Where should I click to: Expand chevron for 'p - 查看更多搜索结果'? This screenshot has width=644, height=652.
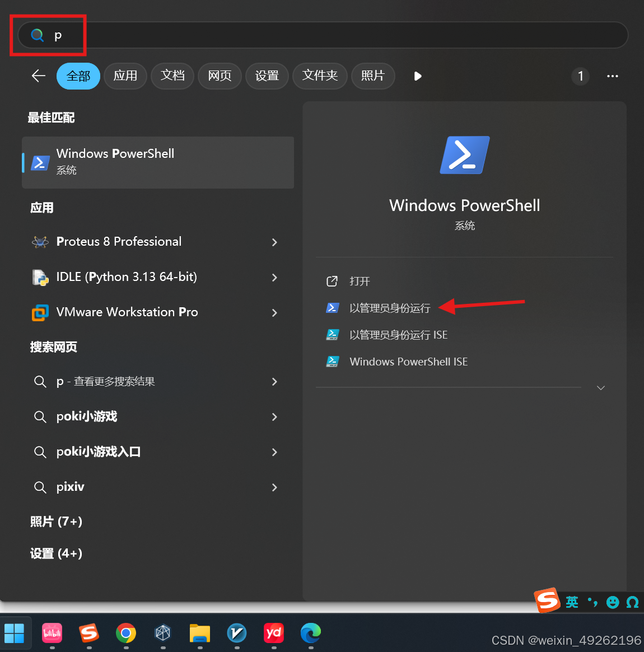274,382
